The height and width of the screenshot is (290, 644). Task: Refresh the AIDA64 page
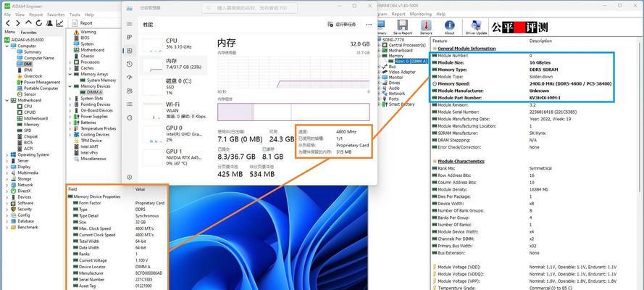point(39,23)
